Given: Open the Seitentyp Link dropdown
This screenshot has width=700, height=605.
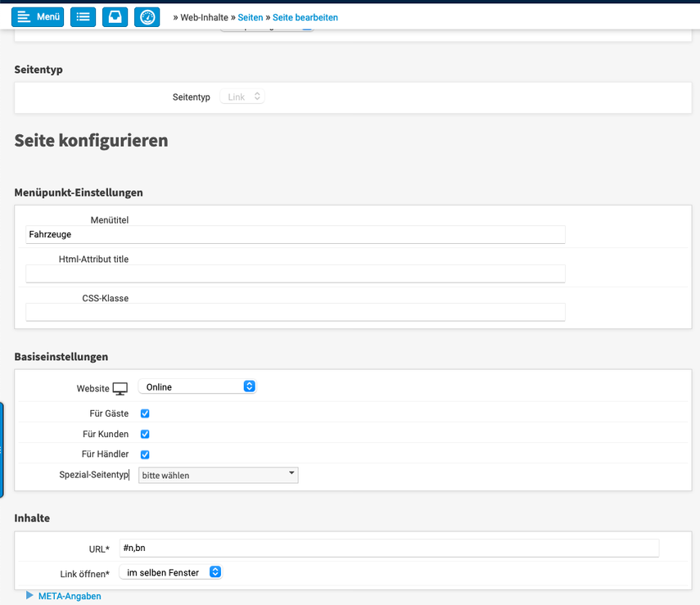Looking at the screenshot, I should coord(242,97).
